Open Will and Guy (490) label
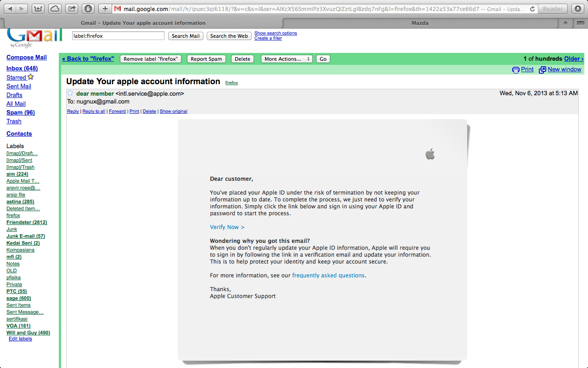This screenshot has width=588, height=368. tap(28, 333)
